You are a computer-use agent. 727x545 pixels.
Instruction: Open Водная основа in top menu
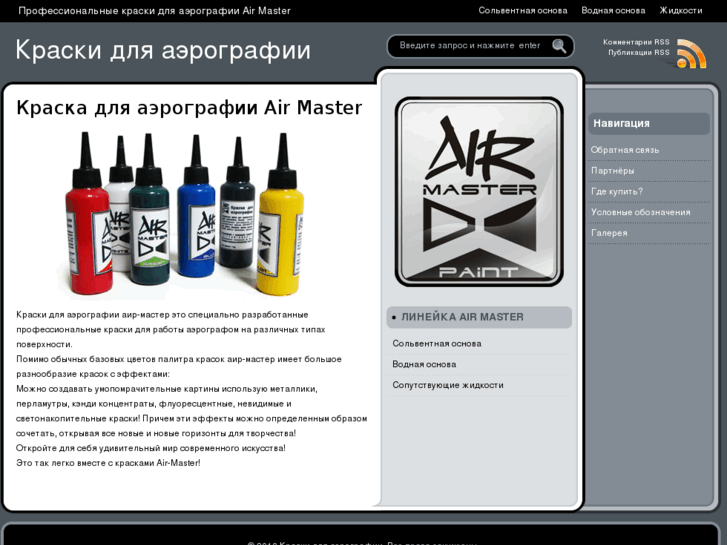pos(613,11)
